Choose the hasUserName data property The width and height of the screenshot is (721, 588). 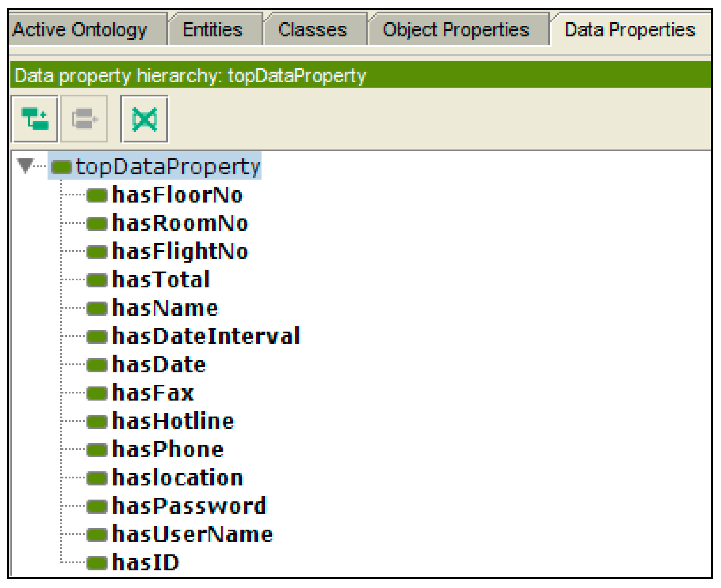pos(192,535)
